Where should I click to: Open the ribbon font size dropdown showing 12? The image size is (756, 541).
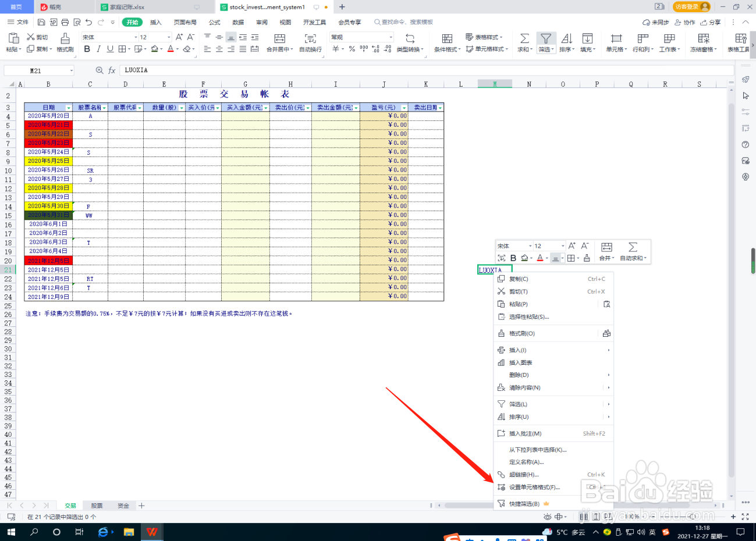click(x=169, y=37)
